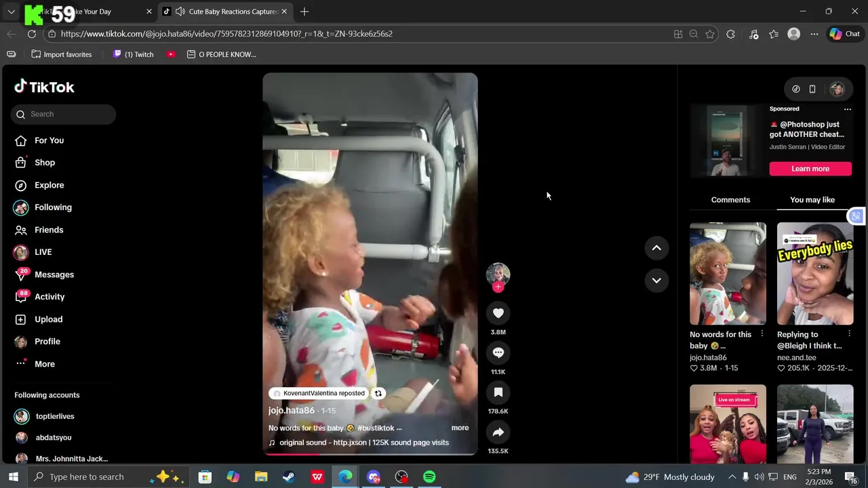Go to next video with down arrow
868x488 pixels.
point(656,280)
